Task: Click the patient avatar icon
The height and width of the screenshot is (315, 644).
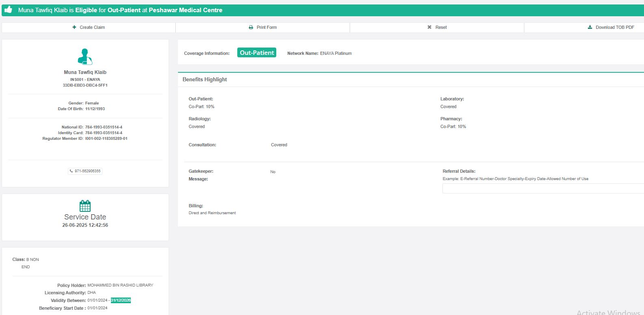Action: click(x=85, y=57)
